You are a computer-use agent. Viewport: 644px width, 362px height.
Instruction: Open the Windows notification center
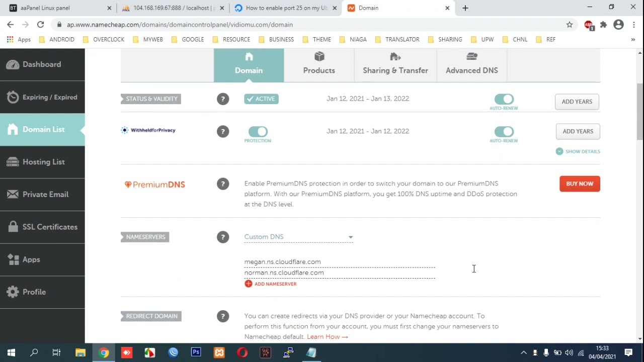tap(628, 352)
